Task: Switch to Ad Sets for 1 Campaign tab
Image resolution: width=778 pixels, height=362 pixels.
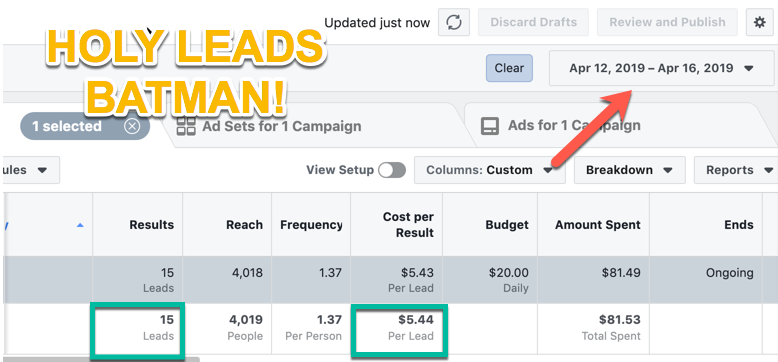Action: pos(281,126)
